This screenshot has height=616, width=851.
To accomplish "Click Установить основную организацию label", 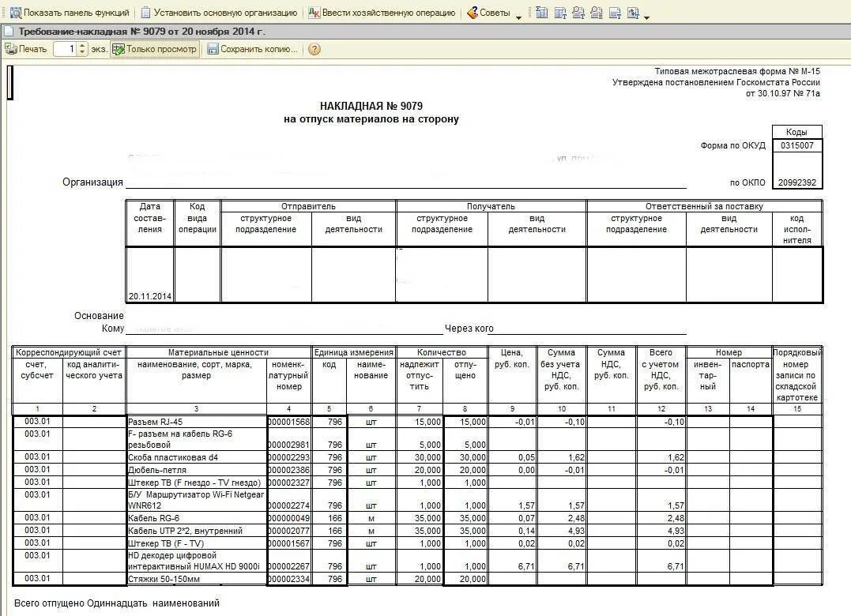I will click(225, 13).
